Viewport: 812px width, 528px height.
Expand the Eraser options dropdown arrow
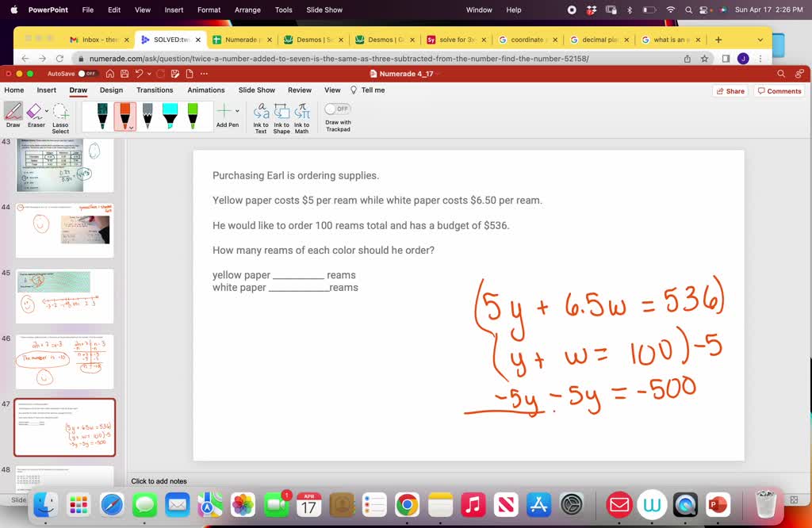coord(47,111)
